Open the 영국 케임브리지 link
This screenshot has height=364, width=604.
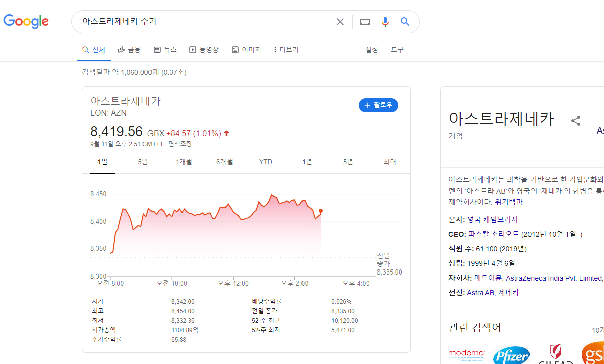pyautogui.click(x=493, y=220)
